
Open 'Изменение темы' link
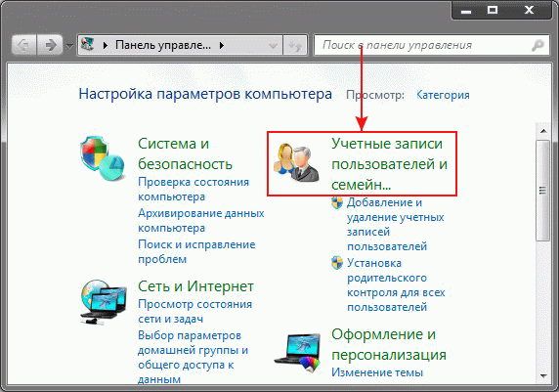[x=377, y=372]
